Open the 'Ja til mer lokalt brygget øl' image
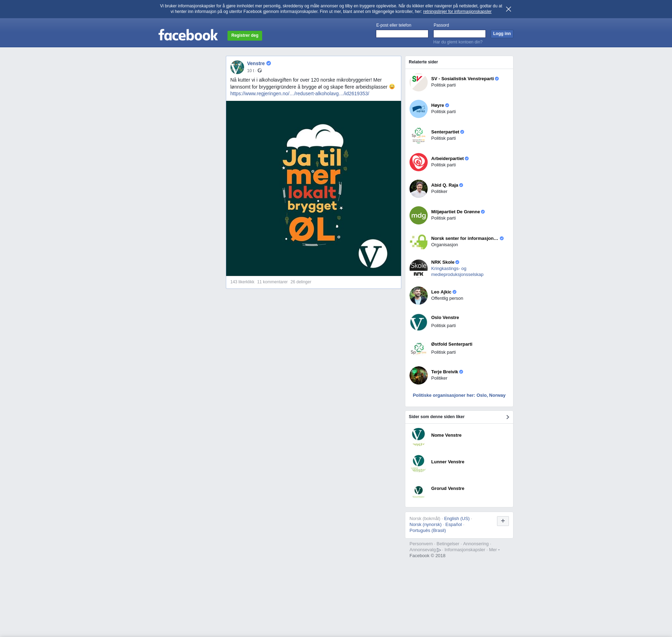This screenshot has width=672, height=637. coord(314,188)
